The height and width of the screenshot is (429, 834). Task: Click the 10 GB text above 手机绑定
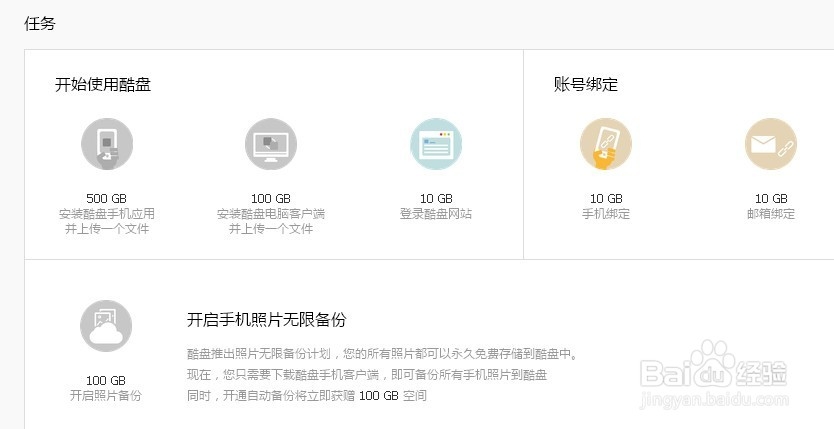pyautogui.click(x=606, y=199)
